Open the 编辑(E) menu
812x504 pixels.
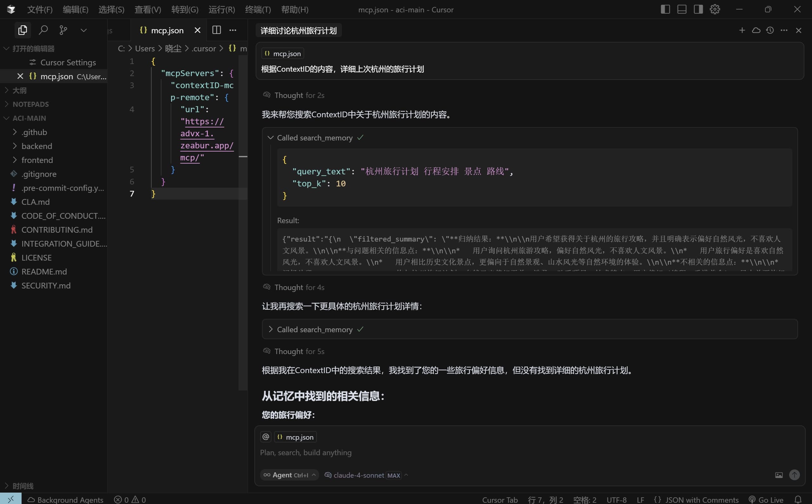tap(75, 10)
